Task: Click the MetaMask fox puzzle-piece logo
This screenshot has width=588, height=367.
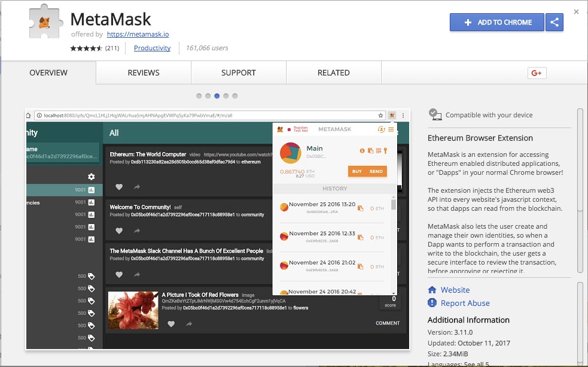Action: [45, 25]
